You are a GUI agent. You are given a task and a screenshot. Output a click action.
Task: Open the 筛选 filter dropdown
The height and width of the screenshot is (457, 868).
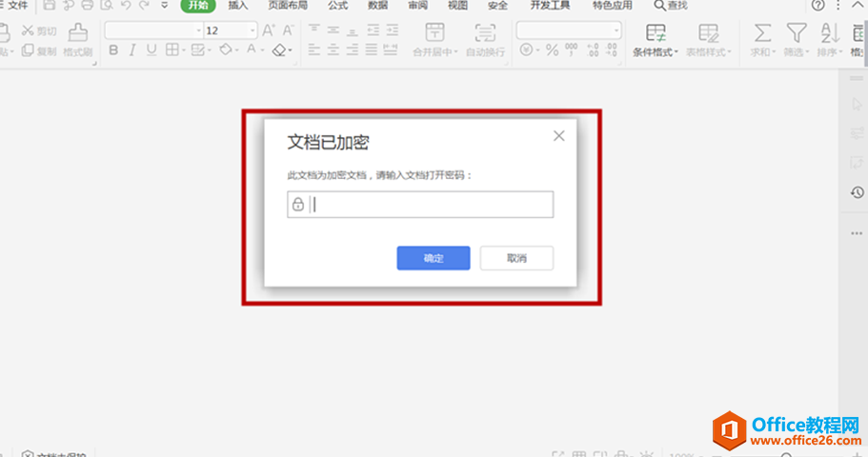pos(797,40)
